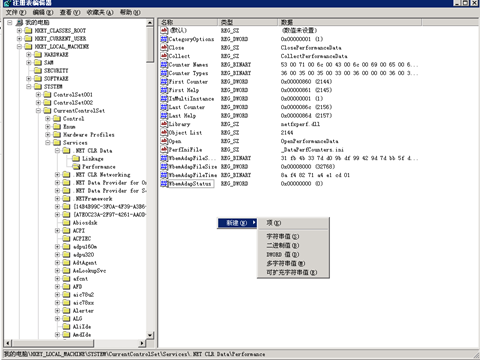The height and width of the screenshot is (360, 480).
Task: Expand the ControlSet002 key
Action: coord(38,102)
